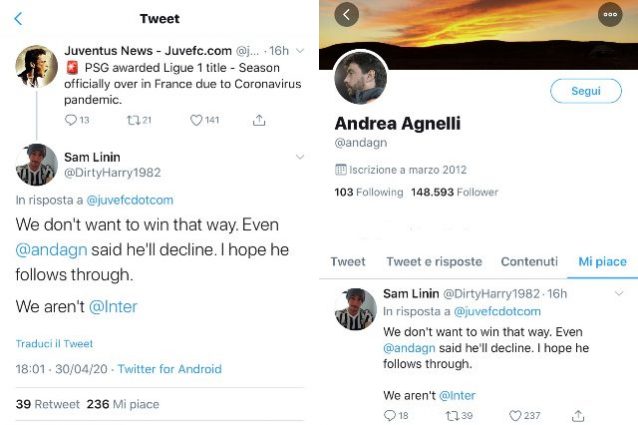Select the Mi piace tab
Viewport: 638px width, 425px height.
[602, 262]
